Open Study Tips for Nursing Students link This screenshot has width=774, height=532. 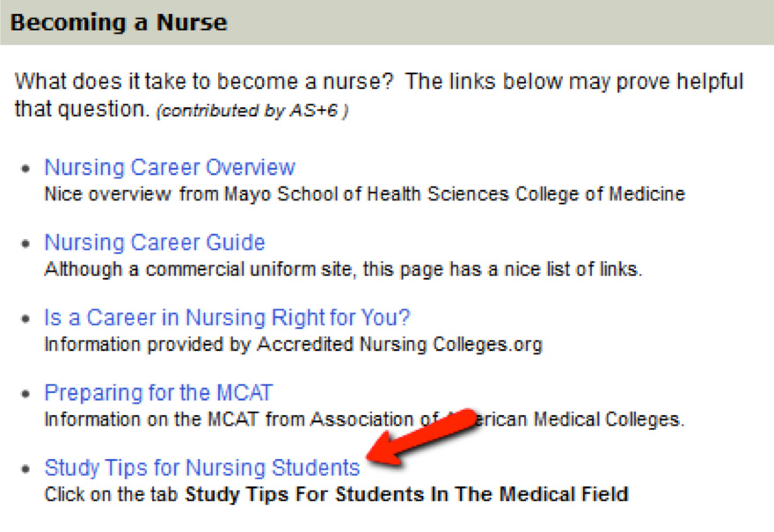coord(202,468)
